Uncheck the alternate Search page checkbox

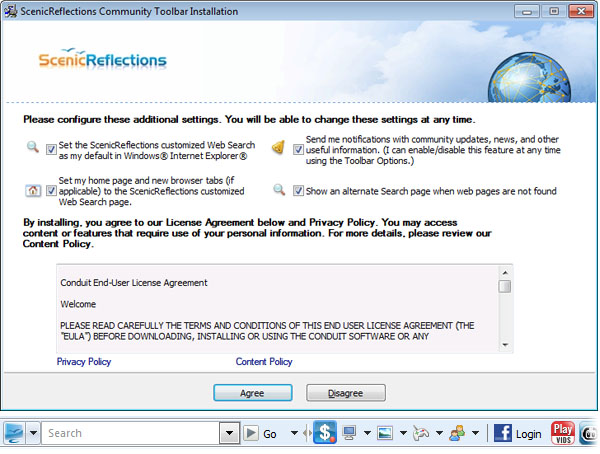[298, 190]
